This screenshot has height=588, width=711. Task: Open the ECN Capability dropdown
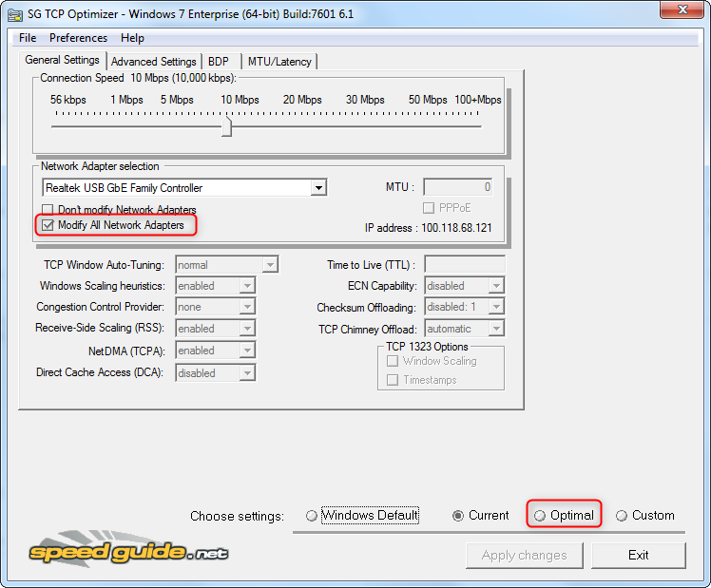(495, 286)
